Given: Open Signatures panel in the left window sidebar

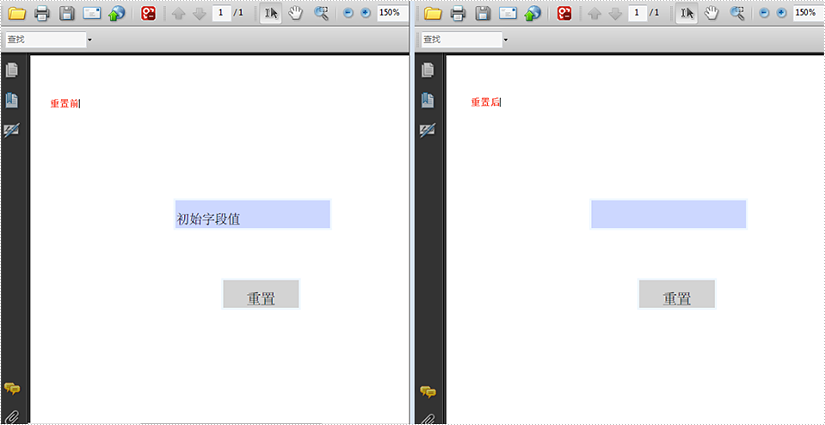Looking at the screenshot, I should point(12,131).
